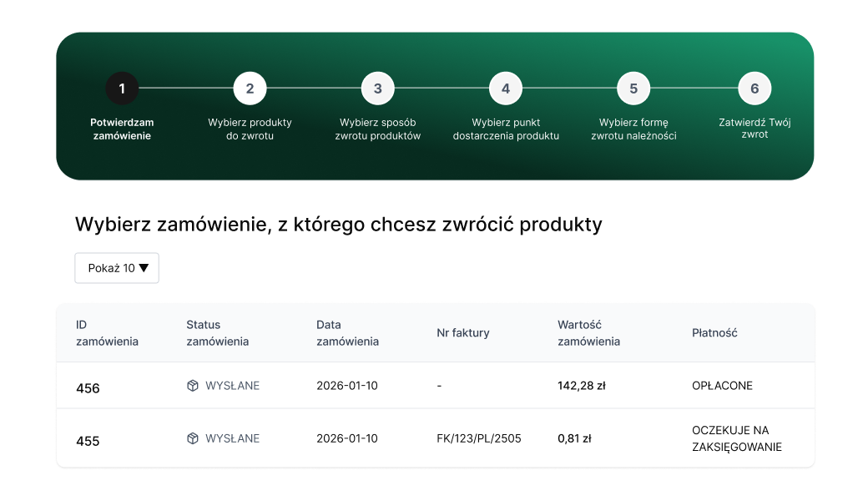The height and width of the screenshot is (501, 868).
Task: Click date 2026-01-10 in order 456 row
Action: (347, 386)
